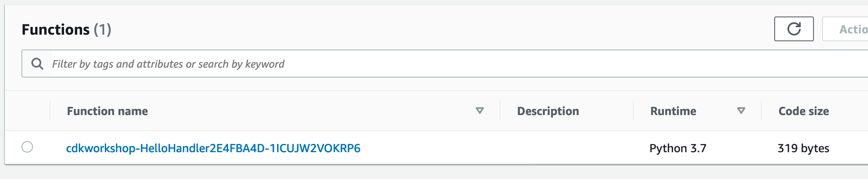Click the (1) function count label
Image resolution: width=868 pixels, height=179 pixels.
point(102,30)
